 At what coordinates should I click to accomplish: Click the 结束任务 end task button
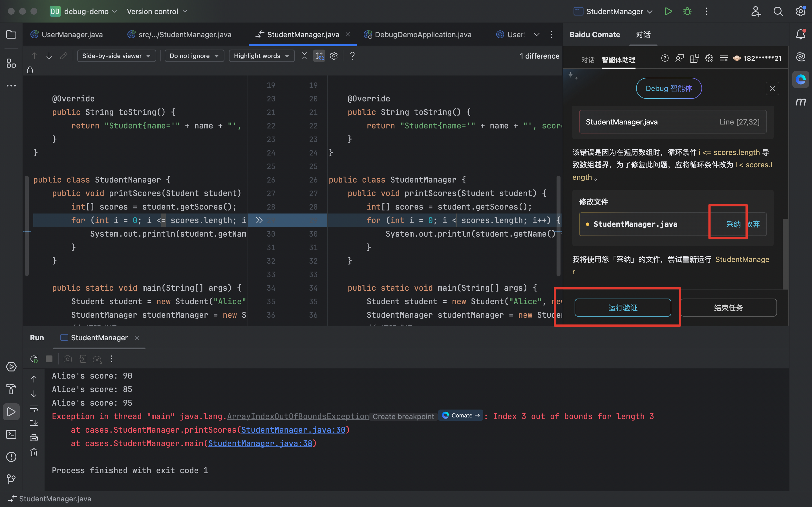click(x=728, y=308)
